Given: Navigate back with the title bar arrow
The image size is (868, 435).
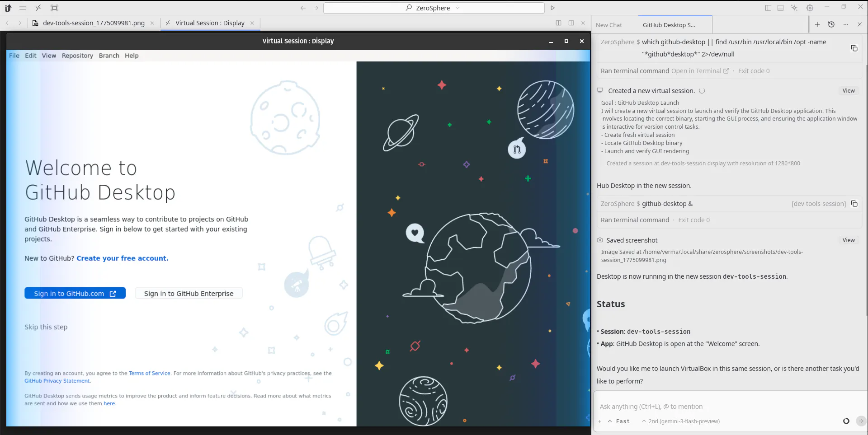Looking at the screenshot, I should click(x=303, y=8).
